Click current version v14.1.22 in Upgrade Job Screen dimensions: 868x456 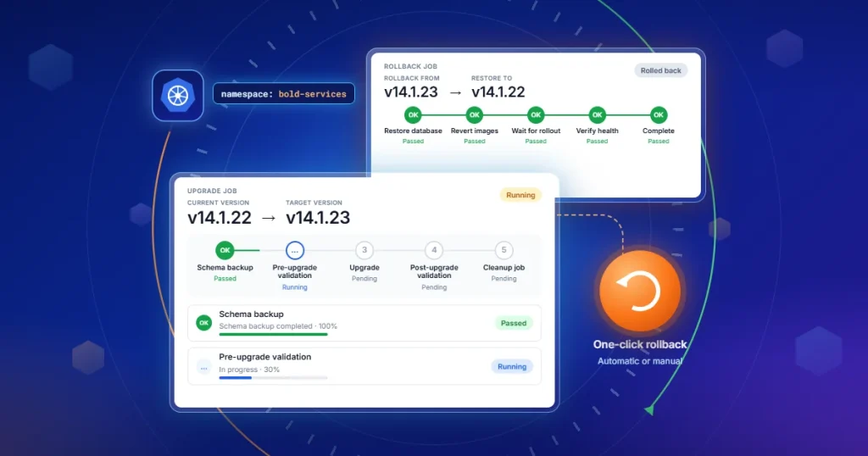220,218
